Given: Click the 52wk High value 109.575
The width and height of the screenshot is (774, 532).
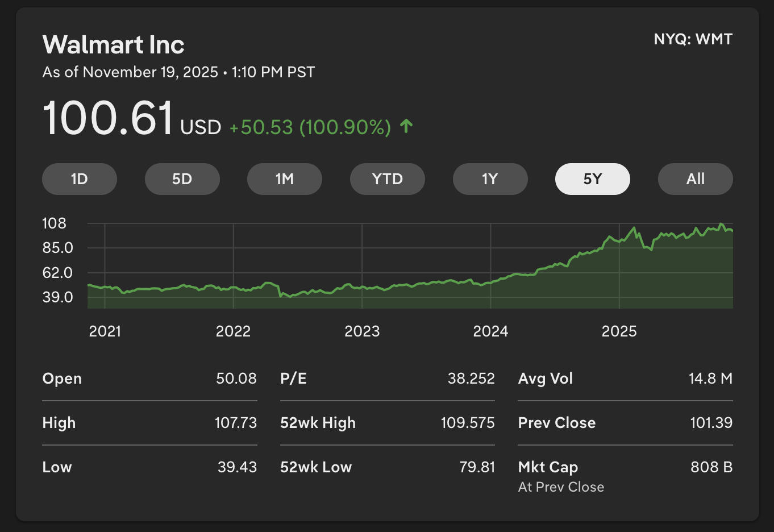Looking at the screenshot, I should coord(467,423).
